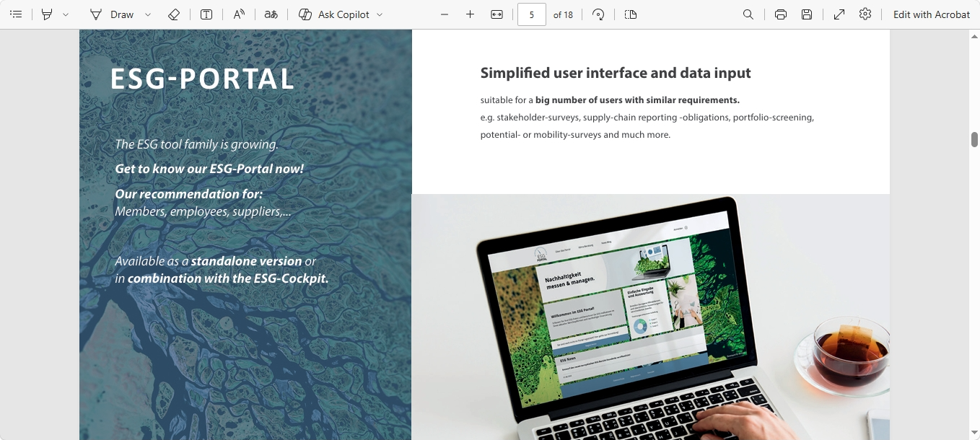Screen dimensions: 980x440
Task: Click laptop image in the document
Action: coord(650,317)
